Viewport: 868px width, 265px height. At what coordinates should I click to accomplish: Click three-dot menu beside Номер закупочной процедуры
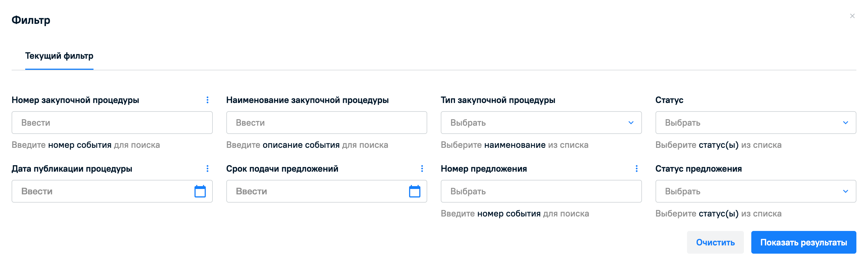[207, 100]
